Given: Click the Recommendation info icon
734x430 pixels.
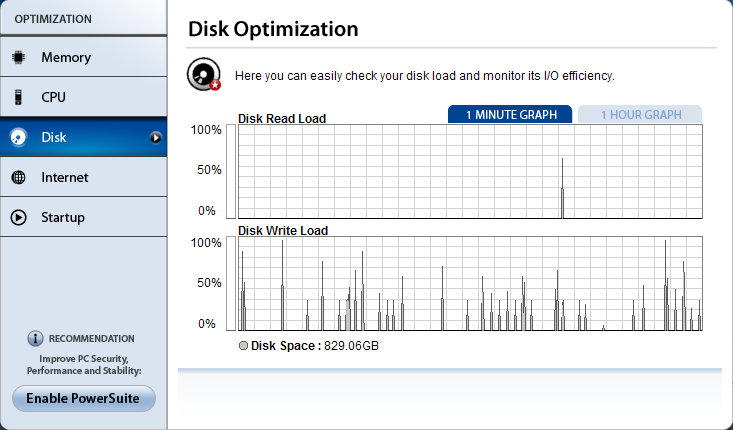Looking at the screenshot, I should pos(35,339).
